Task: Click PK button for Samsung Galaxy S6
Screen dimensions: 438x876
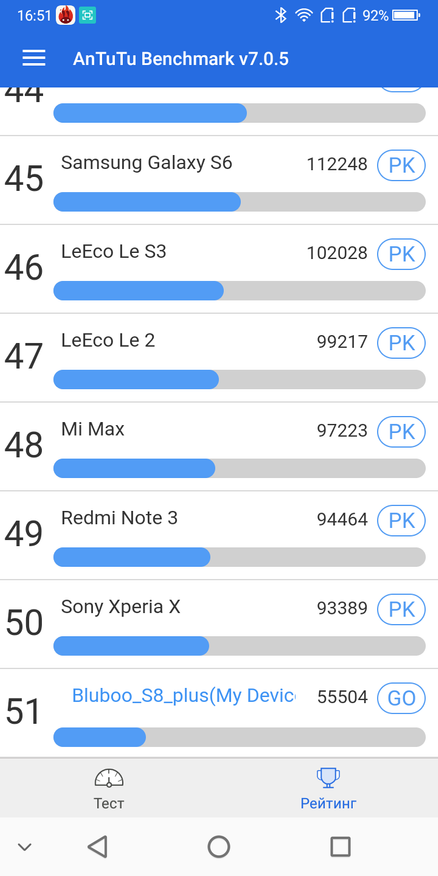Action: [402, 165]
